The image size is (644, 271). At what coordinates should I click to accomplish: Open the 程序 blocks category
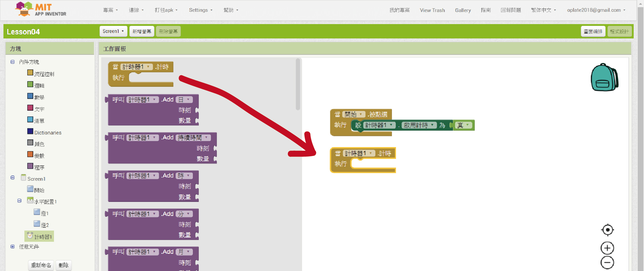point(39,167)
